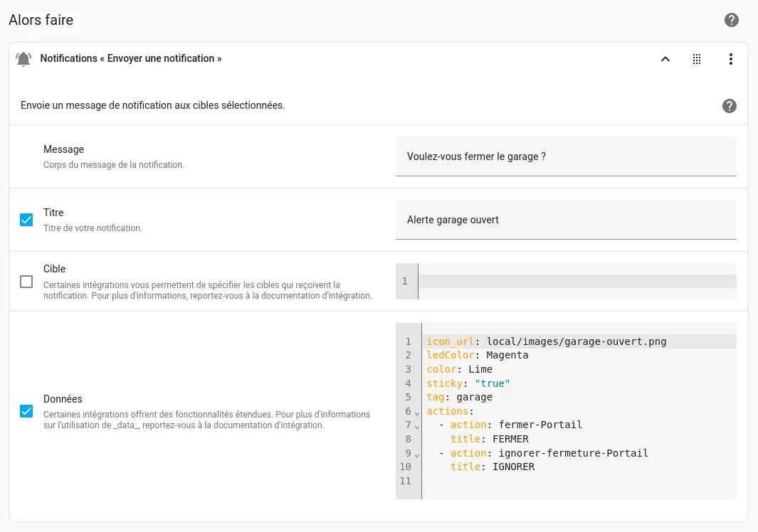758x532 pixels.
Task: Click the 'color: Lime' line
Action: [459, 369]
